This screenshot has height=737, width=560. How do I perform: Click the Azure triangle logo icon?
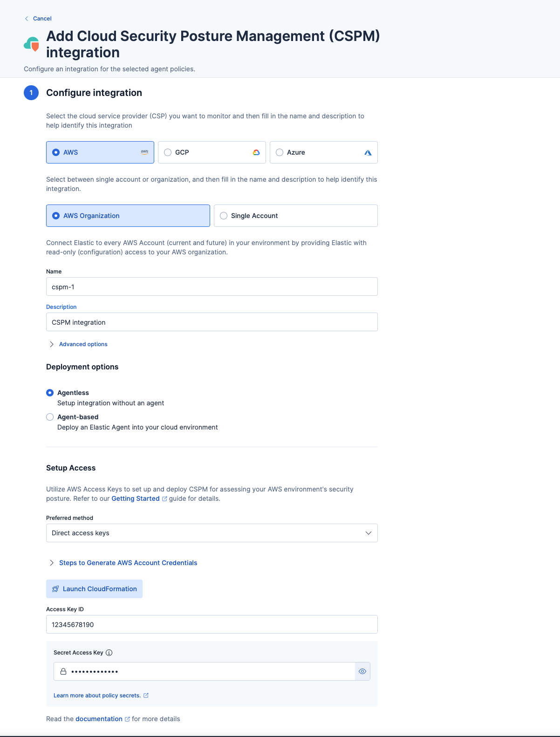point(368,152)
